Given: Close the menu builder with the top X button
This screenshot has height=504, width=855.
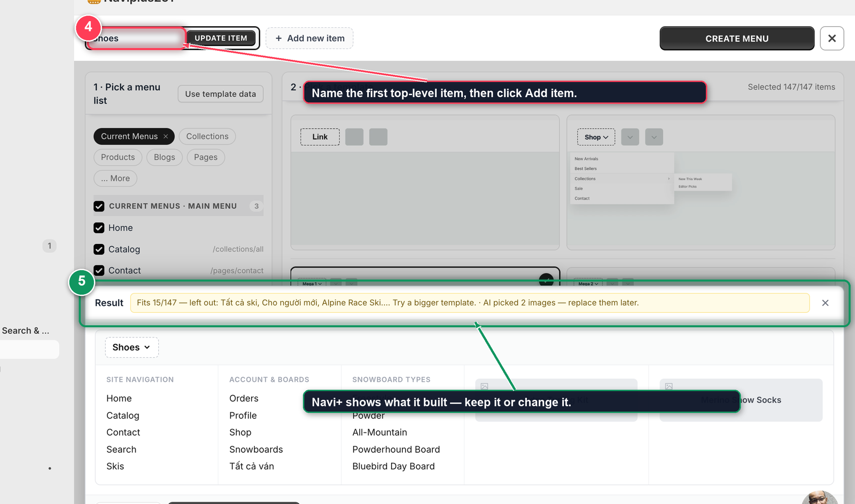Looking at the screenshot, I should pos(832,38).
